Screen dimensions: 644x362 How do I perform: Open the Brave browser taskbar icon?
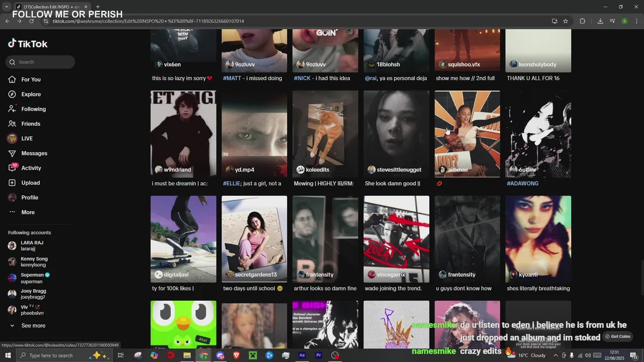(x=236, y=355)
